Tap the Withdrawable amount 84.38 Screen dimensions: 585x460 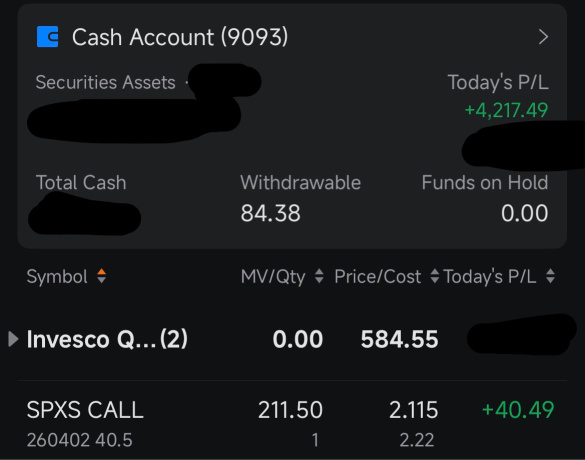[270, 213]
